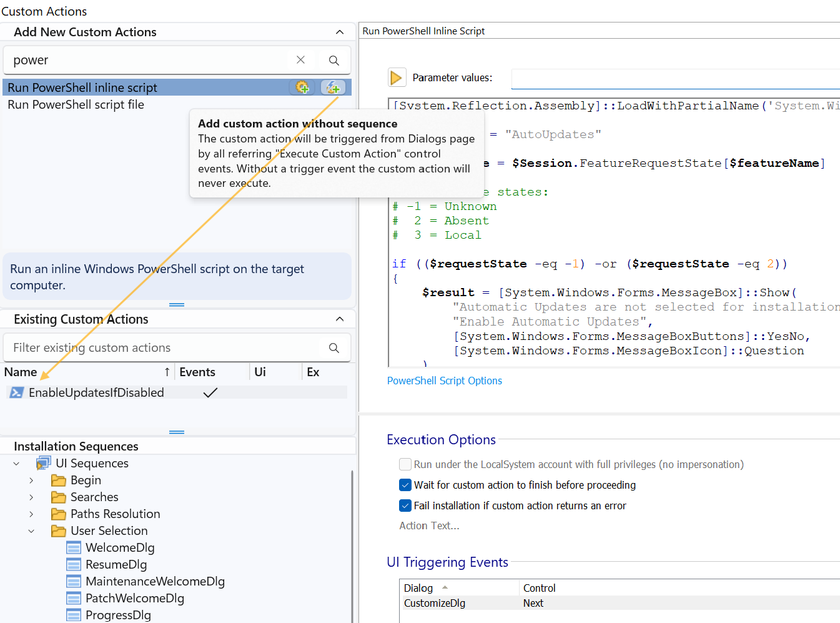840x623 pixels.
Task: Collapse the Add New Custom Actions section
Action: [x=340, y=32]
